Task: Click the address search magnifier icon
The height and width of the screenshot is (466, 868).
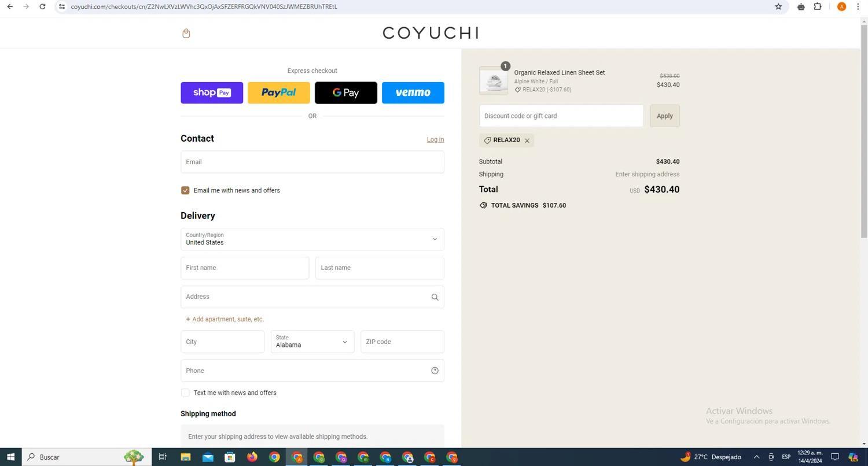Action: 435,297
